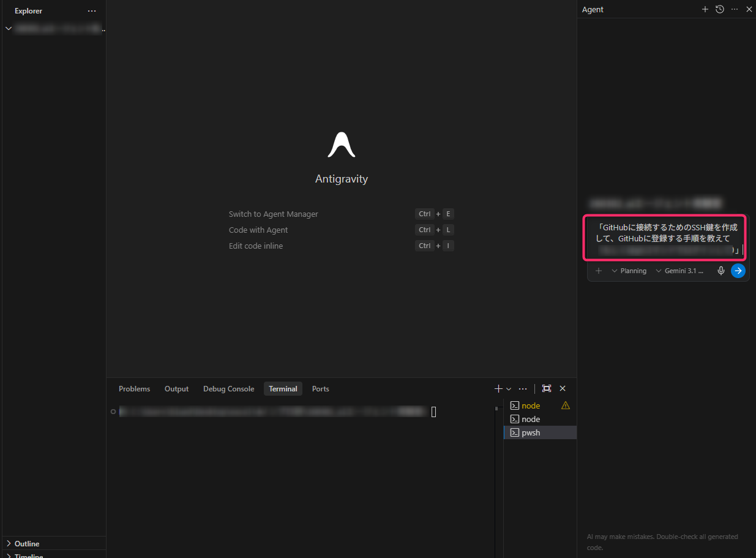The width and height of the screenshot is (756, 558).
Task: Add context using plus icon in prompt box
Action: point(598,271)
